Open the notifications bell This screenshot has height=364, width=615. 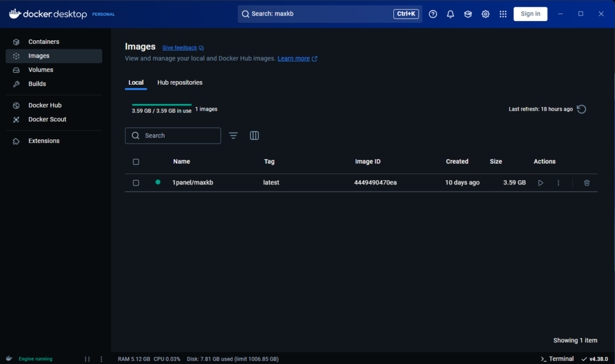coord(450,14)
